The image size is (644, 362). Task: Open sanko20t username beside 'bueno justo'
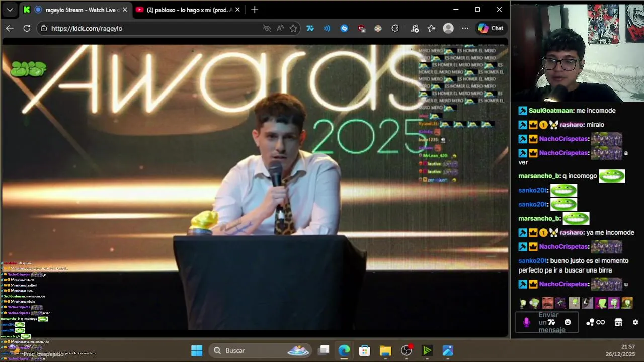(x=532, y=261)
